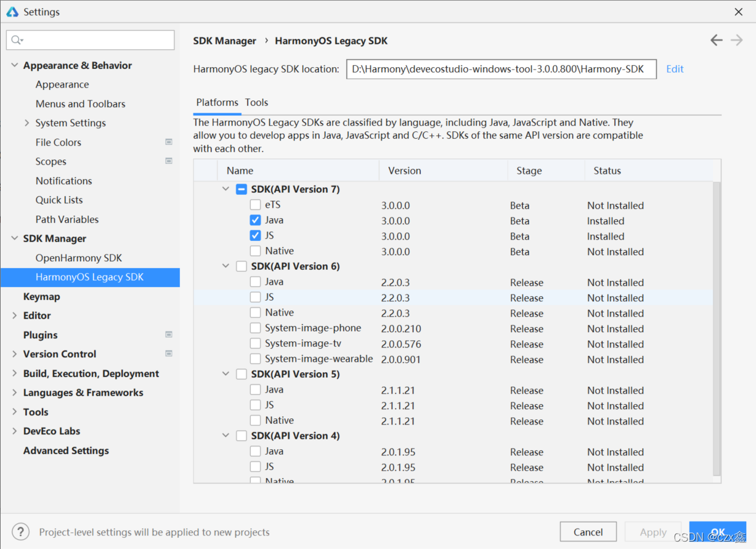
Task: Click the Cancel button
Action: coord(588,532)
